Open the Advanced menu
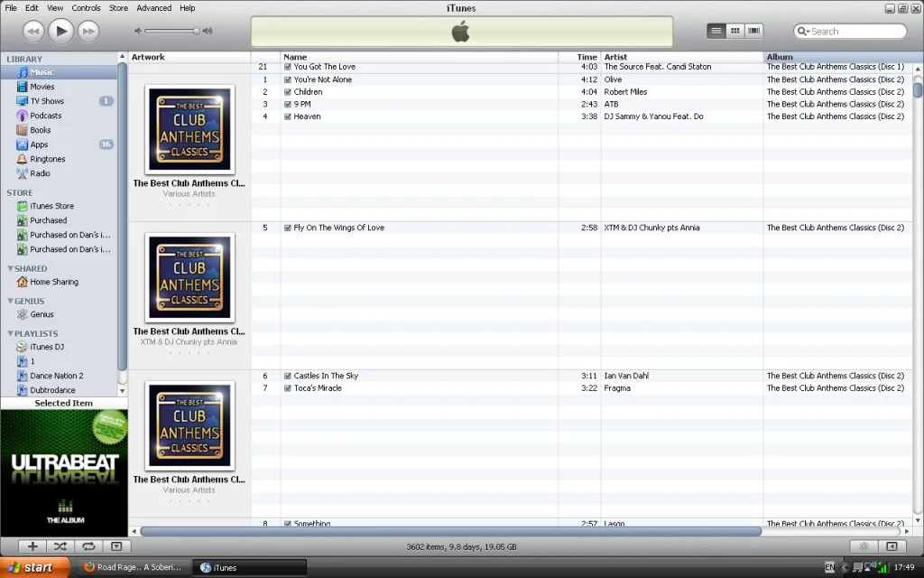Viewport: 924px width, 578px height. click(x=153, y=7)
